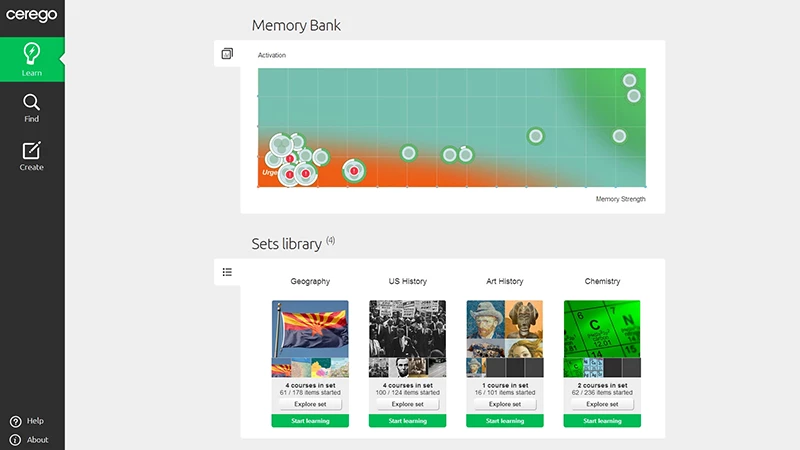Start learning the Geography set
The width and height of the screenshot is (800, 450).
[310, 421]
